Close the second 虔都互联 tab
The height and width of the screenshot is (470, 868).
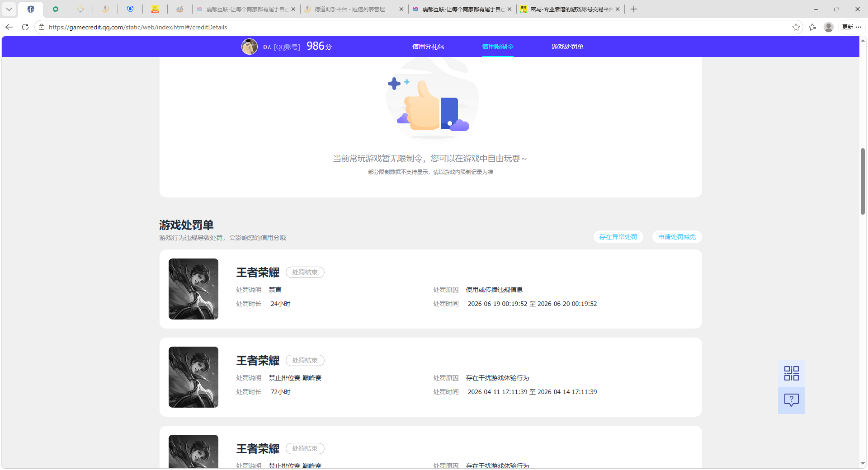(509, 9)
